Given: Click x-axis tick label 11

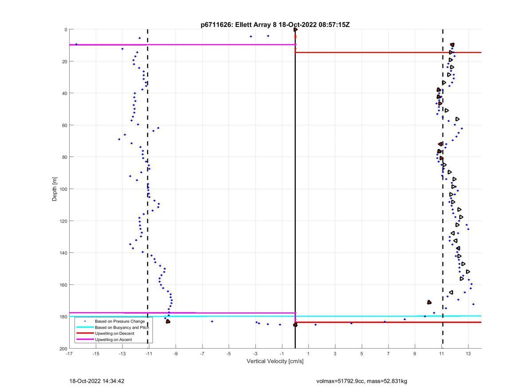Looking at the screenshot, I should [x=442, y=353].
